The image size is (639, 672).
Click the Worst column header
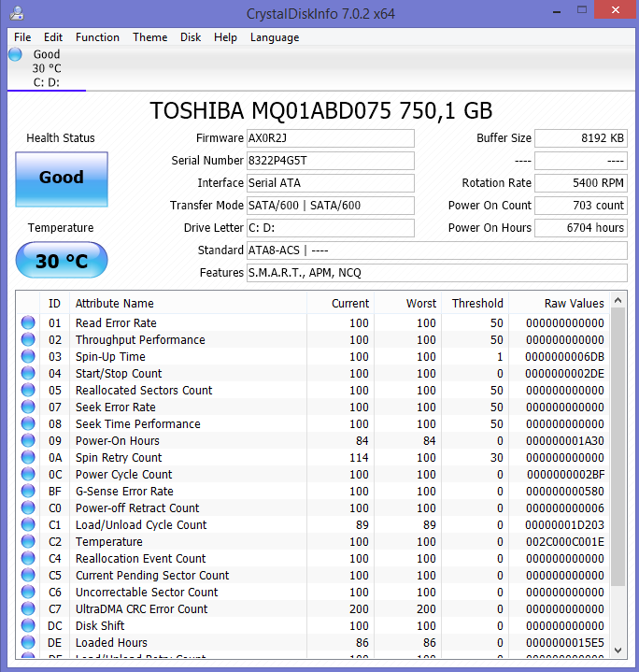(x=407, y=303)
